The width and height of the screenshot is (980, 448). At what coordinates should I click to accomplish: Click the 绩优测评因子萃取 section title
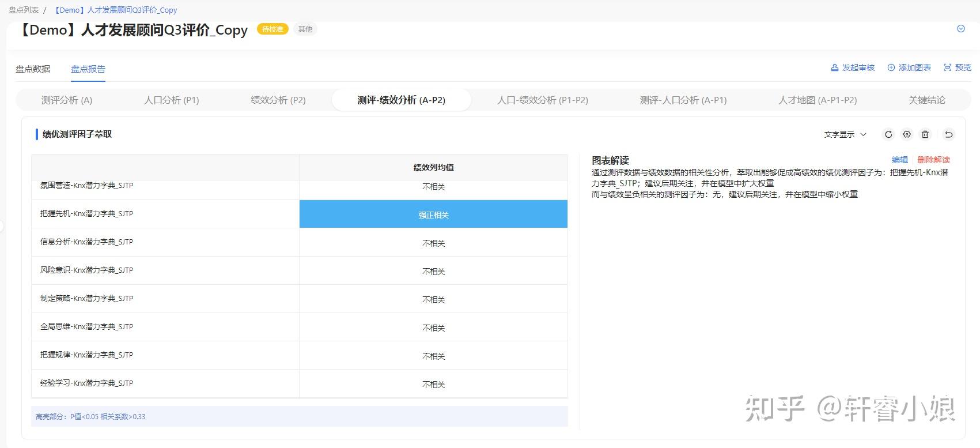tap(77, 134)
